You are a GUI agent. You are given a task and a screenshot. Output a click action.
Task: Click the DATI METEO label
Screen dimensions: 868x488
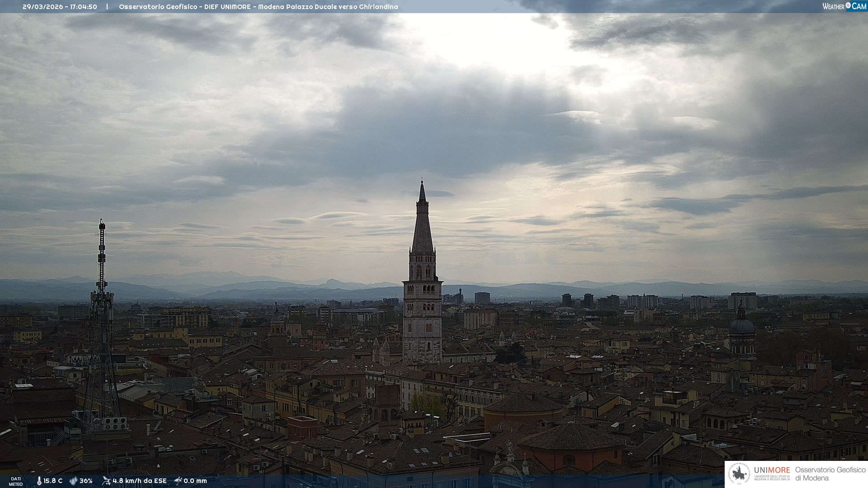click(x=16, y=481)
